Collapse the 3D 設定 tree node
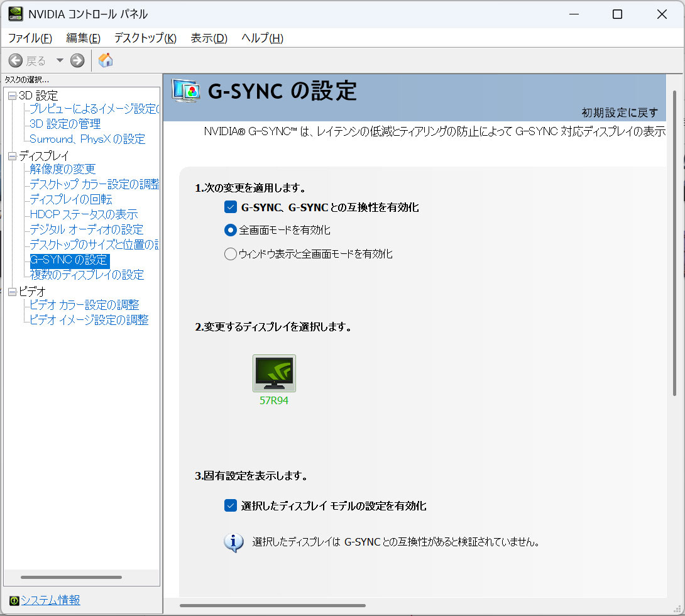The image size is (685, 616). tap(12, 96)
